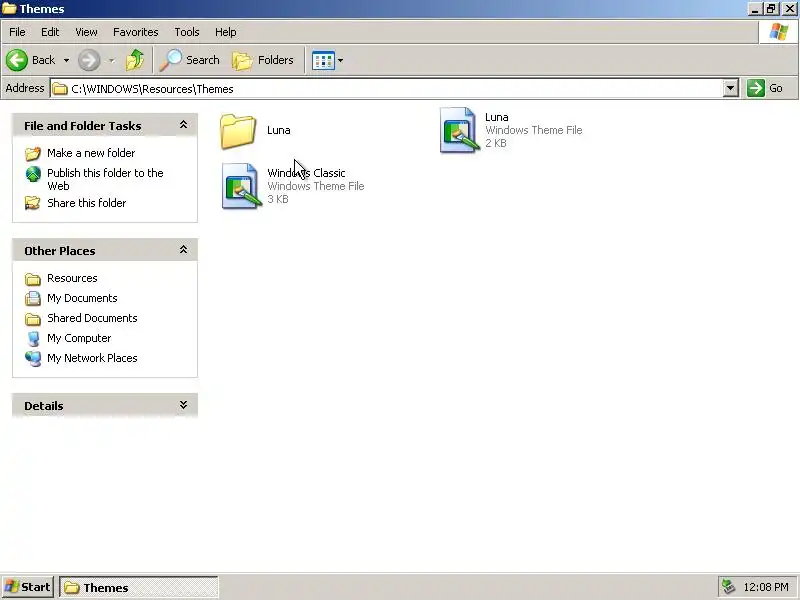Click the Windows Classic file name label
The width and height of the screenshot is (800, 600).
point(306,173)
